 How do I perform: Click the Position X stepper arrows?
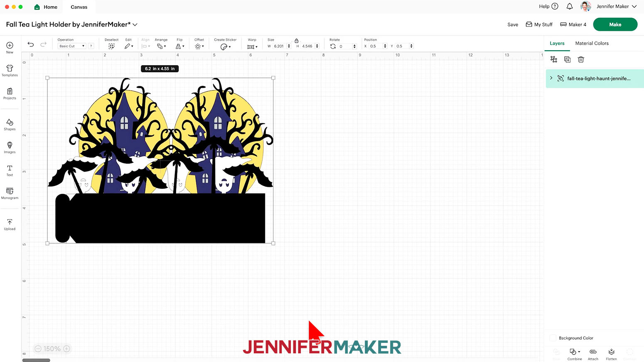pos(385,46)
